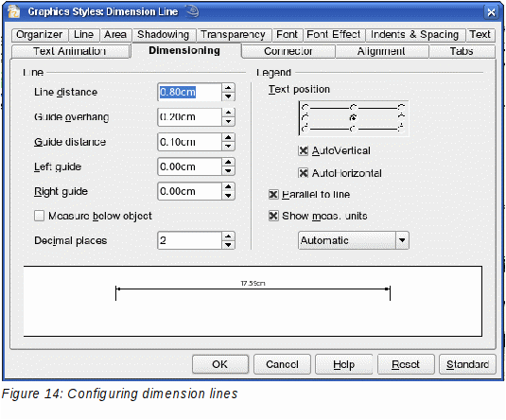Toggle Parallel to line checkbox
506x420 pixels.
(x=273, y=194)
